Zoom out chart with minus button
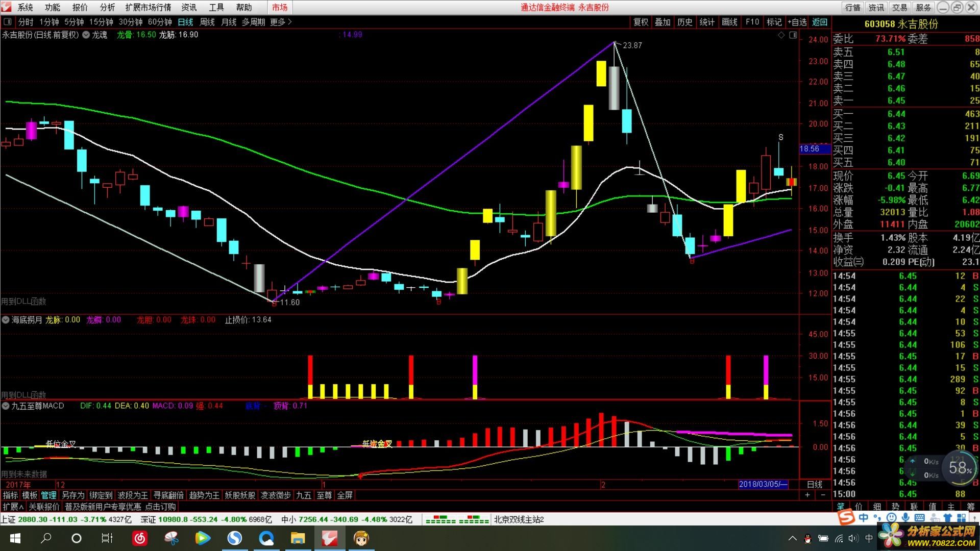The height and width of the screenshot is (551, 980). pos(823,495)
